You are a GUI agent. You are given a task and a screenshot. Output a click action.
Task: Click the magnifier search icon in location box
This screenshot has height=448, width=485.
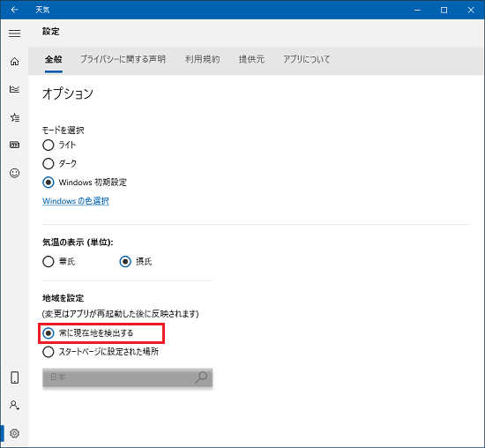(201, 377)
